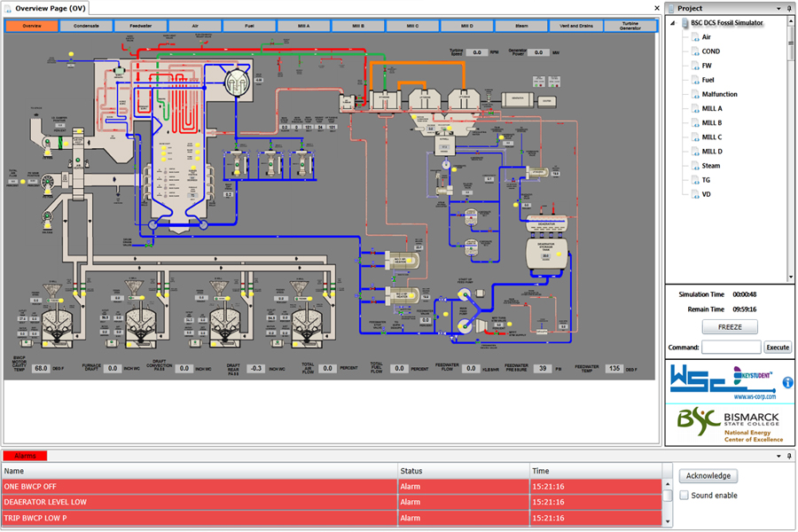Click the Execute button
The width and height of the screenshot is (798, 532).
(x=777, y=348)
